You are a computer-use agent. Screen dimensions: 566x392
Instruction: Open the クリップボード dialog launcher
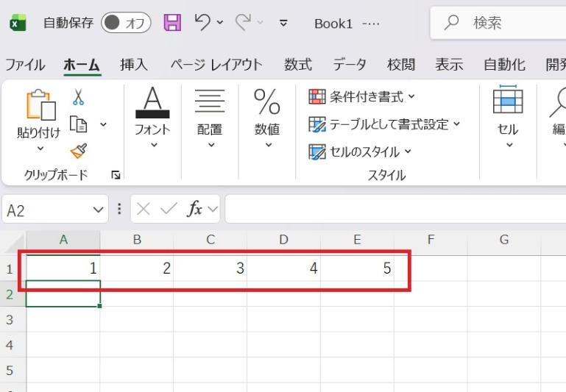[116, 175]
